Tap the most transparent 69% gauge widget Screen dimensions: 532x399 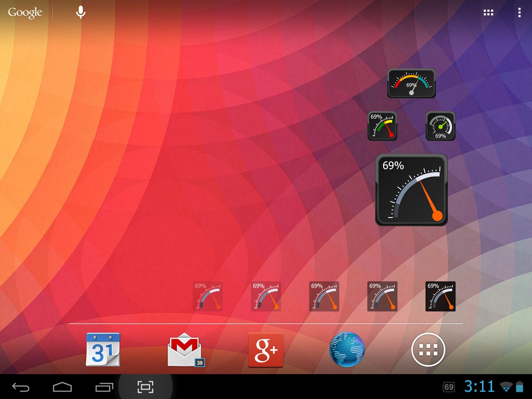coord(208,296)
